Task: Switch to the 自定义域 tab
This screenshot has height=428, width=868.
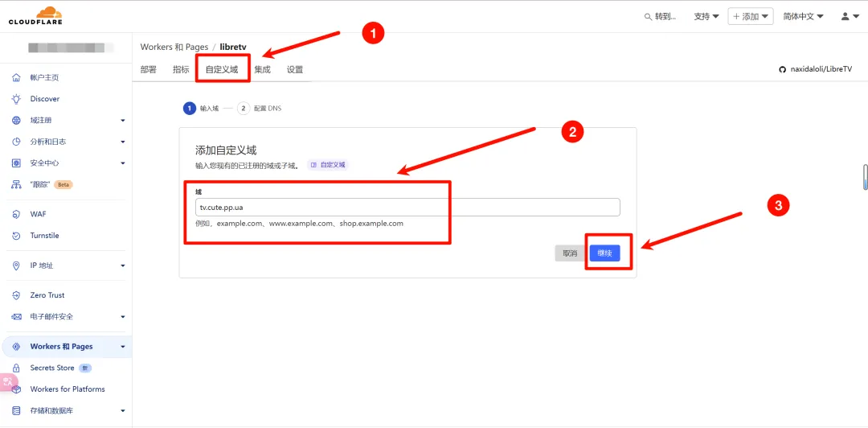Action: 222,70
